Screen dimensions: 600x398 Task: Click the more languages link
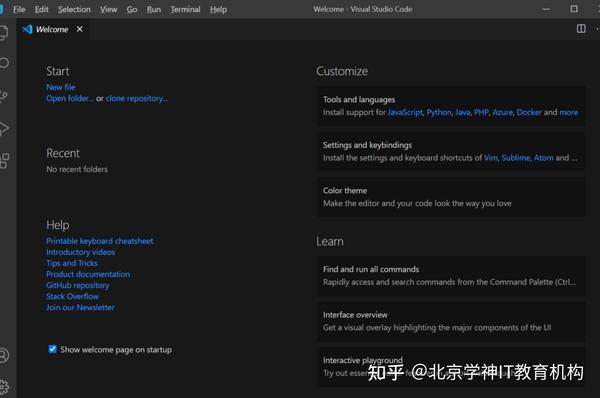tap(569, 113)
